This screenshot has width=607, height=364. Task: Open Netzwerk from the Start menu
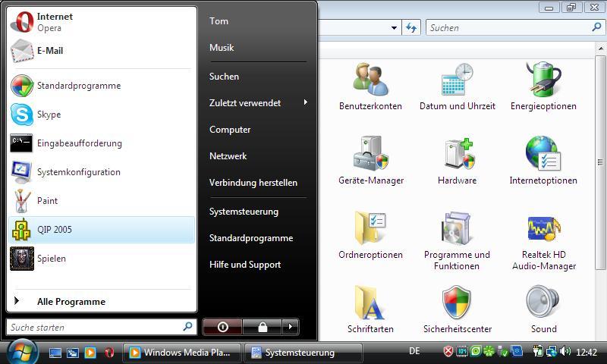click(228, 156)
